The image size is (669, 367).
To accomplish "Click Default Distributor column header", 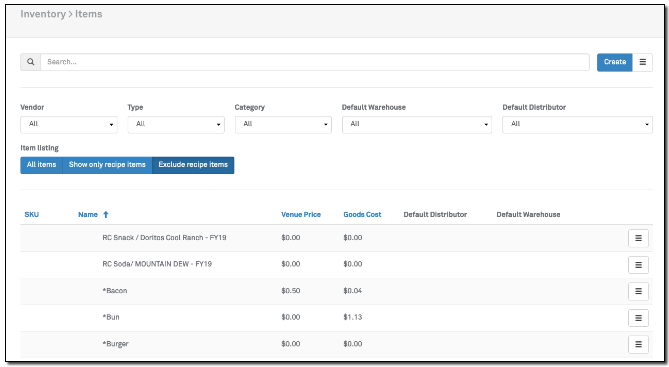I will click(x=435, y=215).
